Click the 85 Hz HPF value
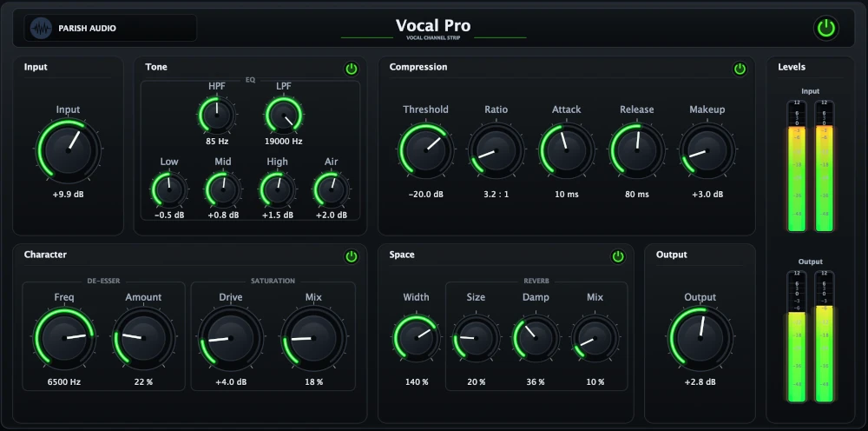The width and height of the screenshot is (868, 431). tap(216, 142)
